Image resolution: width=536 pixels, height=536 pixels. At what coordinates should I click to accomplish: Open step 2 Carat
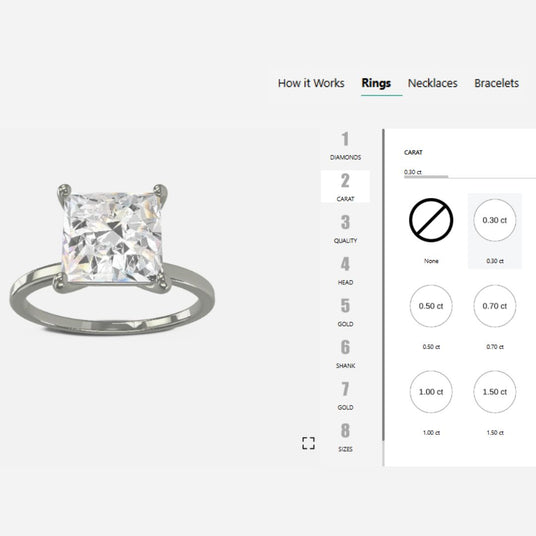pos(345,187)
